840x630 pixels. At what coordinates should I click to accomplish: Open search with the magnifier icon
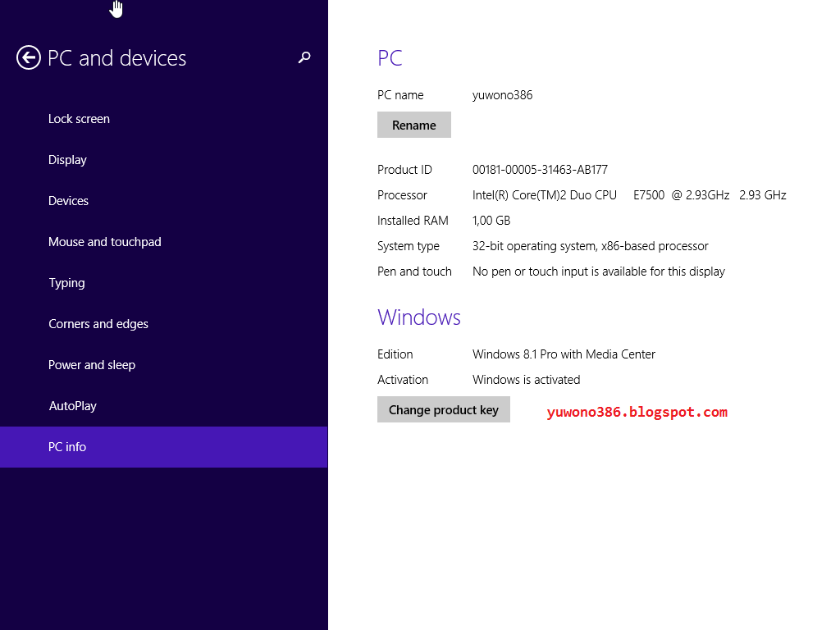(304, 57)
